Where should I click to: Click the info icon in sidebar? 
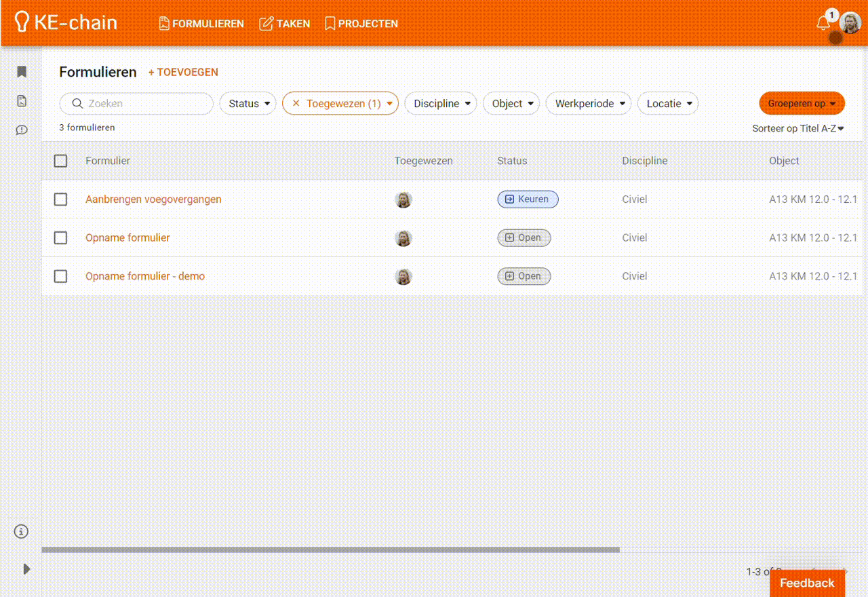coord(22,531)
